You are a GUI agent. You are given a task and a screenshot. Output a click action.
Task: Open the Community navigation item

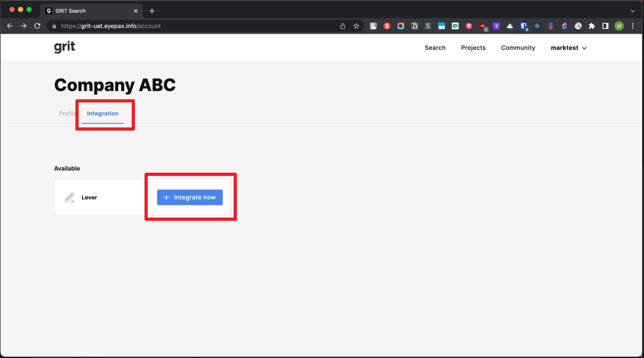pyautogui.click(x=518, y=48)
